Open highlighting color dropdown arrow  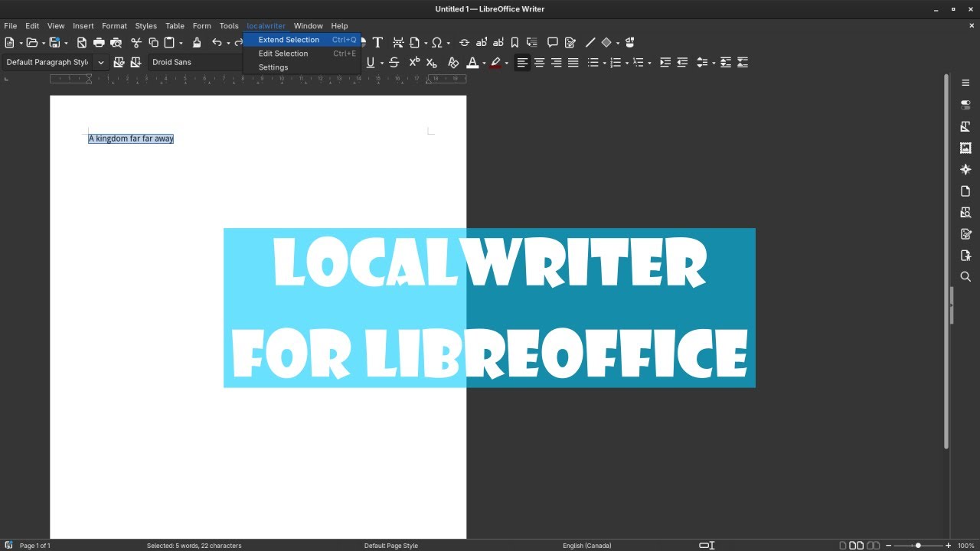click(x=507, y=63)
